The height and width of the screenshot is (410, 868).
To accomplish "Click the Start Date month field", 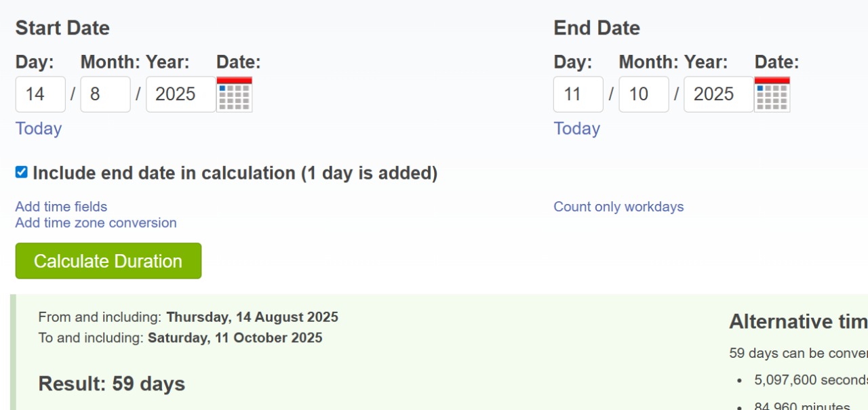I will [x=105, y=94].
